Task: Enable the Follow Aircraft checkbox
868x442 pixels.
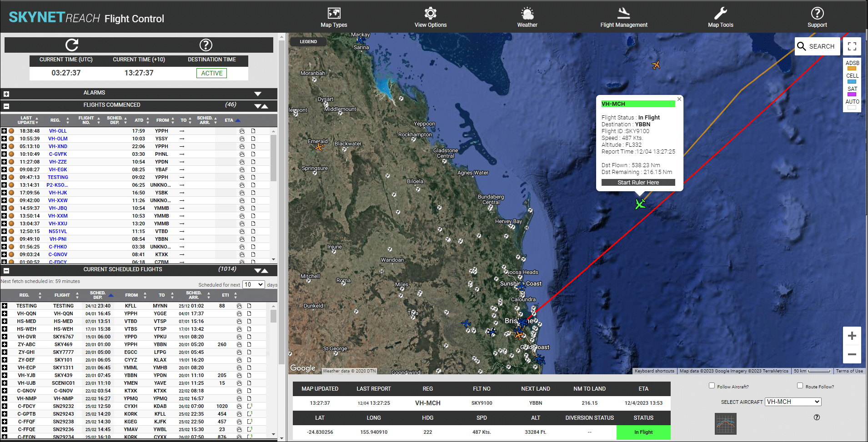Action: coord(712,386)
